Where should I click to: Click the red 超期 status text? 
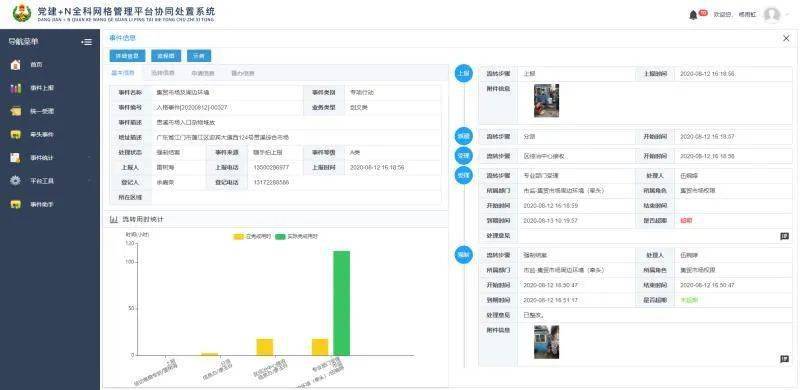click(x=686, y=221)
